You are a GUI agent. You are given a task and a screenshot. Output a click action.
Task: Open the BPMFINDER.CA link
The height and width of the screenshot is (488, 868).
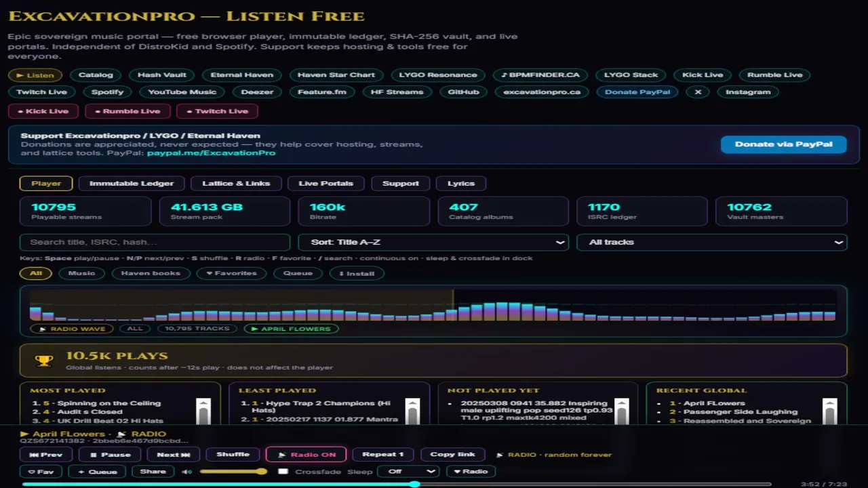[x=540, y=75]
